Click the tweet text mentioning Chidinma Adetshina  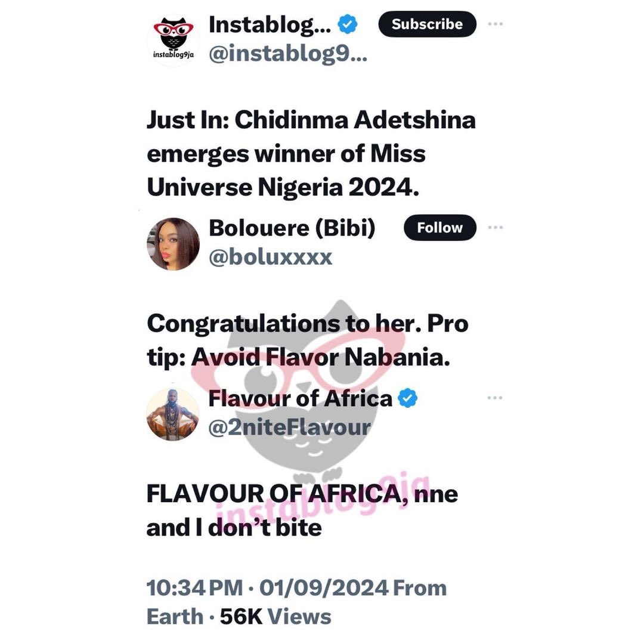coord(310,153)
